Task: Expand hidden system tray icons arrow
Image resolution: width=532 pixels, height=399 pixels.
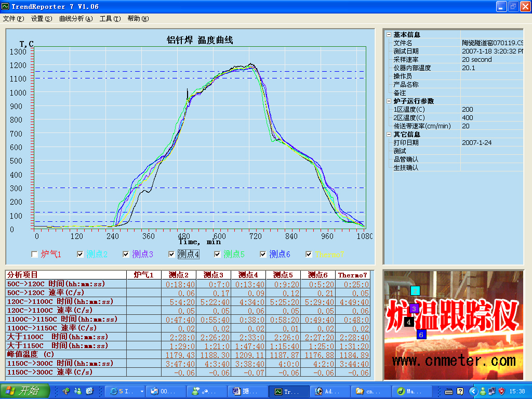Action: (x=473, y=391)
